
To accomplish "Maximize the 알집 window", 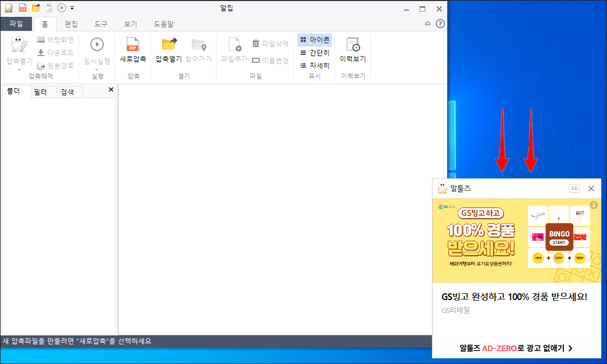I will (x=422, y=9).
